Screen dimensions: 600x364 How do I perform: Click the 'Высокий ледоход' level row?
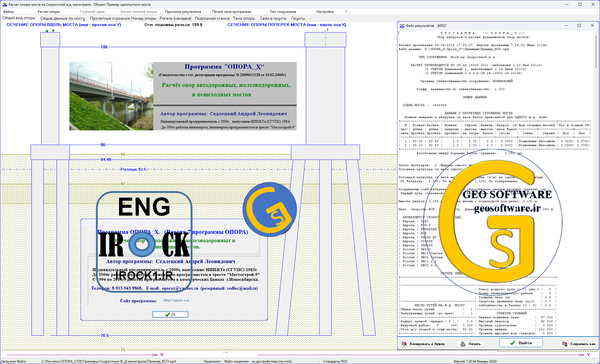(x=516, y=321)
